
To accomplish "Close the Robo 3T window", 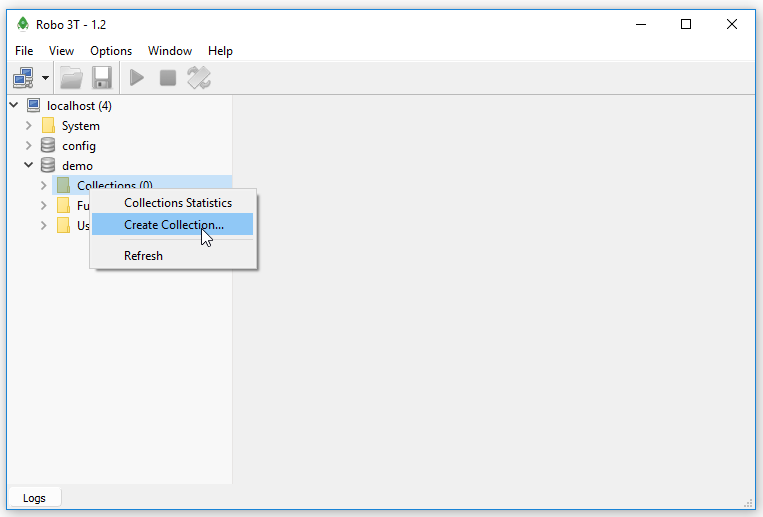I will 731,24.
